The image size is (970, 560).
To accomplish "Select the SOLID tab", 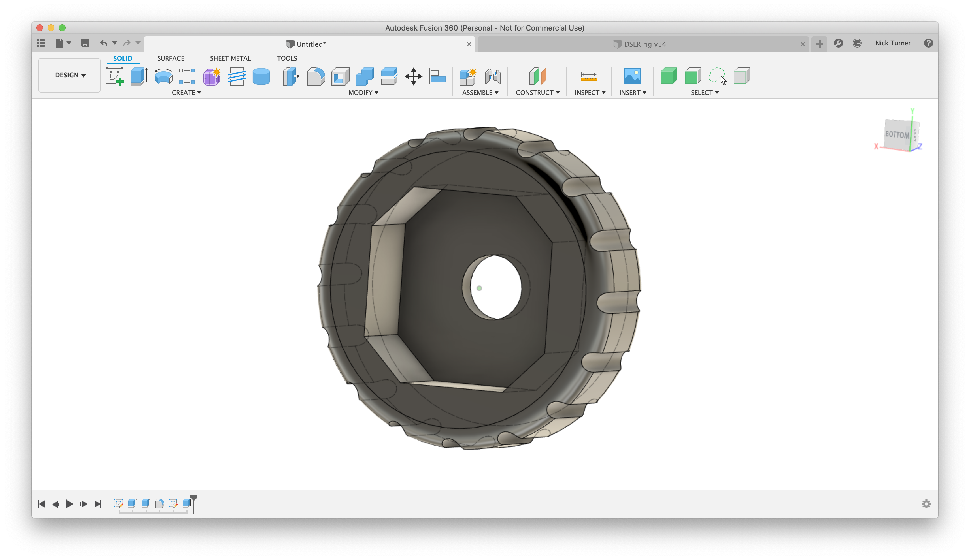I will click(123, 58).
